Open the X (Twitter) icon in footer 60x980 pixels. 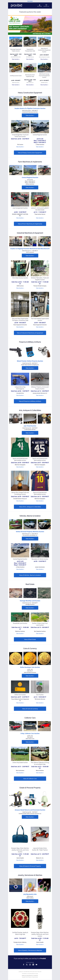click(27, 965)
